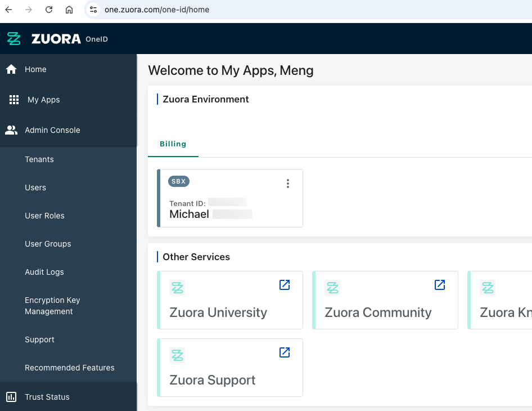532x411 pixels.
Task: Open Encryption Key Management page
Action: pos(52,306)
